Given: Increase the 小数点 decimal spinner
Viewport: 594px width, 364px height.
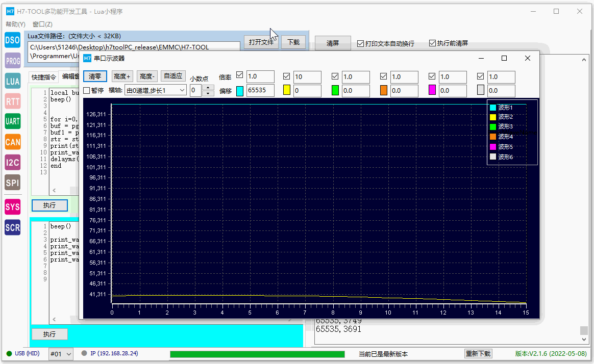Looking at the screenshot, I should click(x=208, y=87).
